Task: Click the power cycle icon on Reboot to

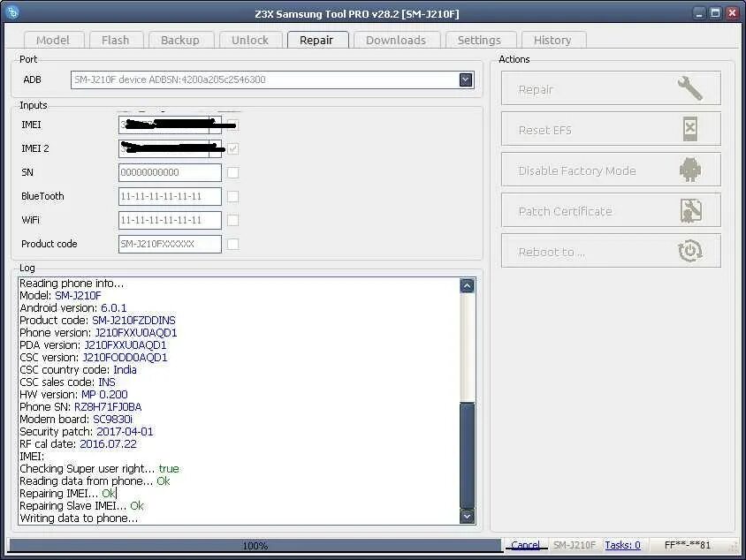Action: (689, 251)
